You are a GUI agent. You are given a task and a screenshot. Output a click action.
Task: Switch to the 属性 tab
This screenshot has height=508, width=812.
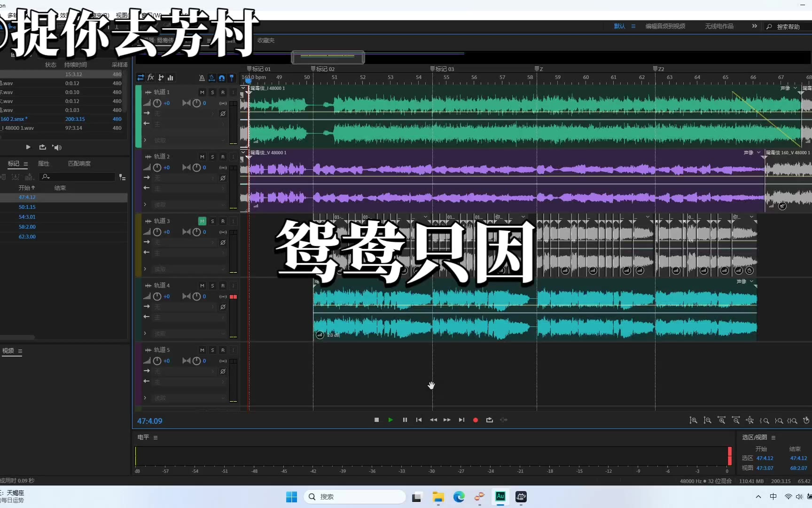click(44, 164)
